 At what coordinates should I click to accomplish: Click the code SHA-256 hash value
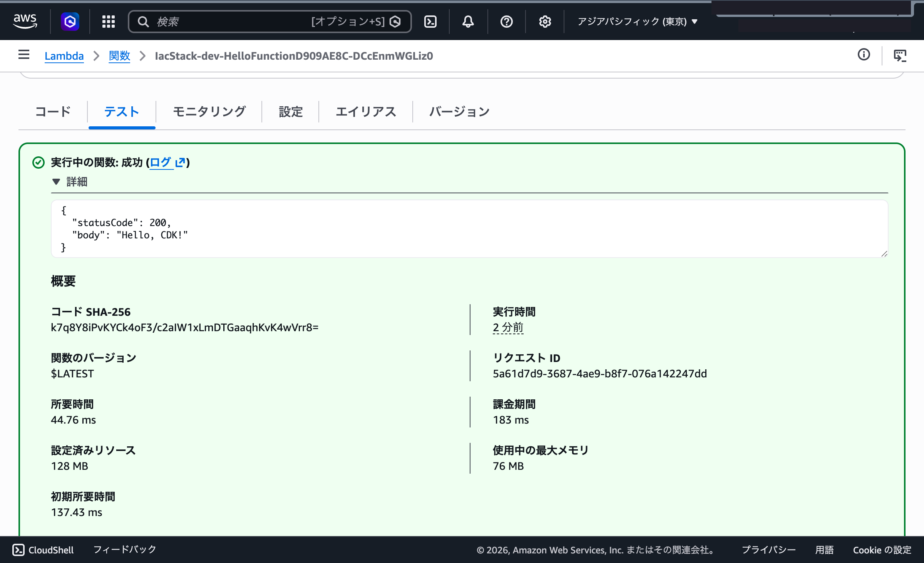[x=185, y=327]
